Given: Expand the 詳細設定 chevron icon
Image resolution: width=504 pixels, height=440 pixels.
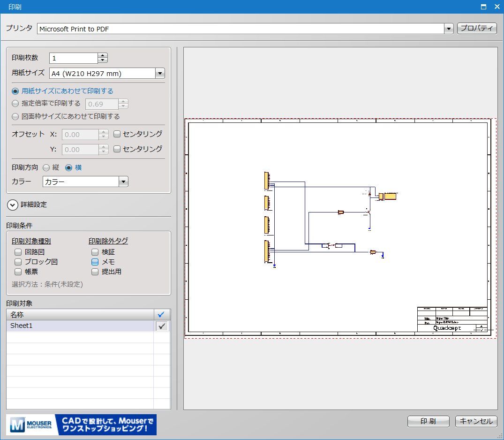Looking at the screenshot, I should tap(13, 205).
